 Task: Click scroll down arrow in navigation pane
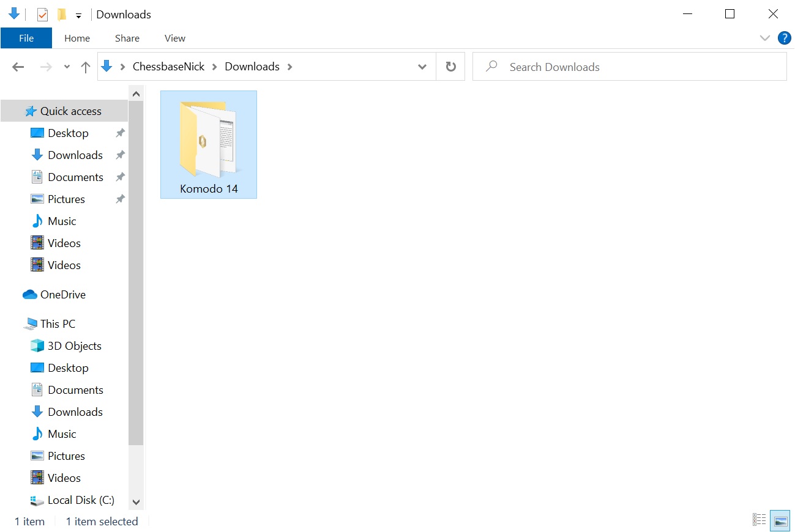coord(136,502)
